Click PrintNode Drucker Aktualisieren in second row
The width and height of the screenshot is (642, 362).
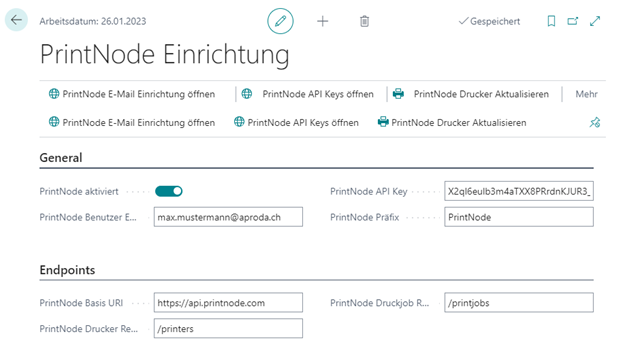pos(452,122)
